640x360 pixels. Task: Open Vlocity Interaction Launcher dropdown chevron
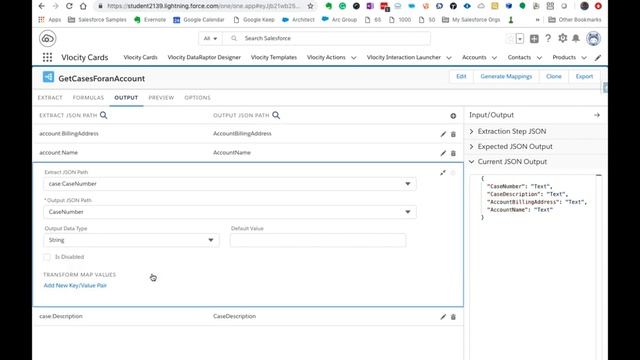pos(449,58)
